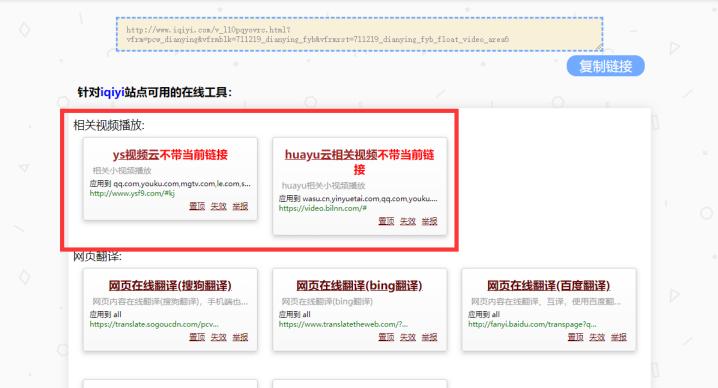Click 举报 on the 搜狗翻译 card
The height and width of the screenshot is (388, 718).
click(x=240, y=337)
